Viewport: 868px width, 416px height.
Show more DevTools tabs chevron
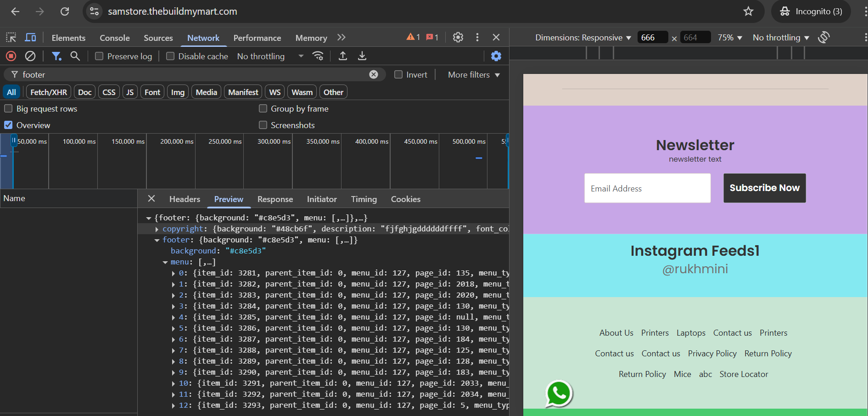point(341,38)
